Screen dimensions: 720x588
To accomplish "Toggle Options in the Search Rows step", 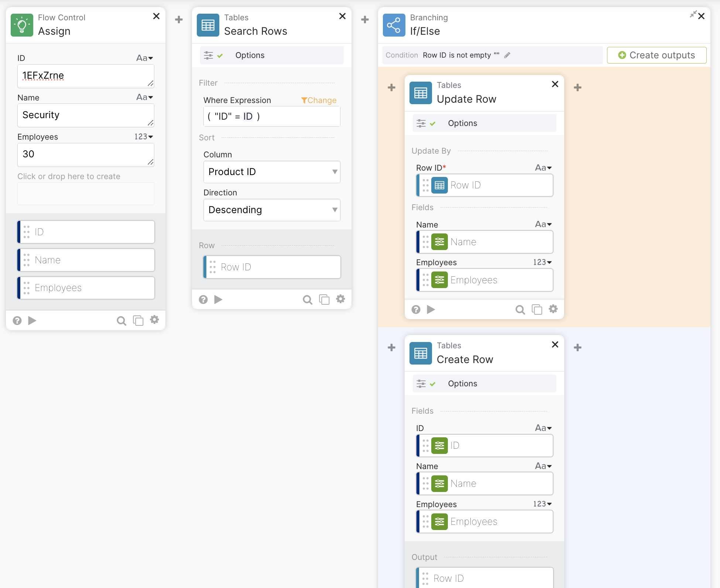I will [271, 55].
